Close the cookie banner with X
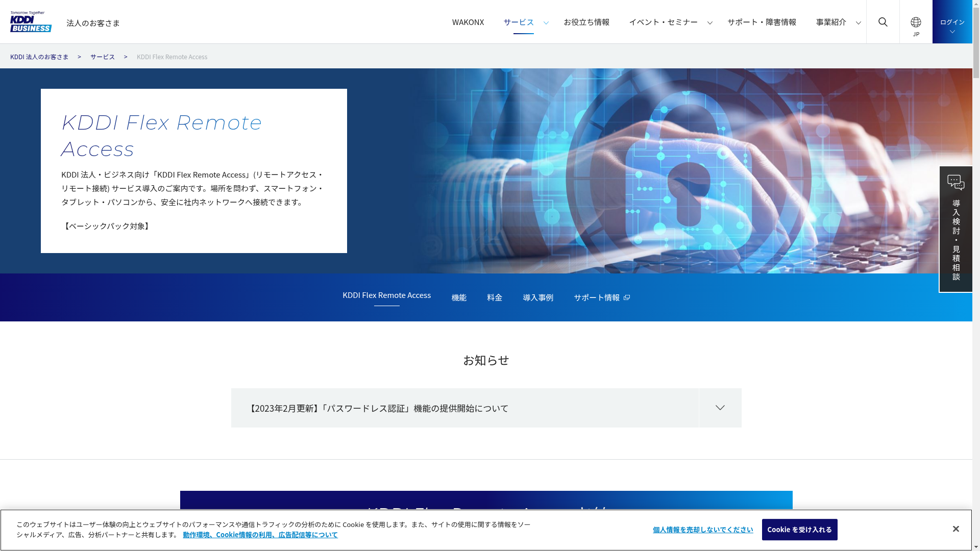 pos(956,529)
